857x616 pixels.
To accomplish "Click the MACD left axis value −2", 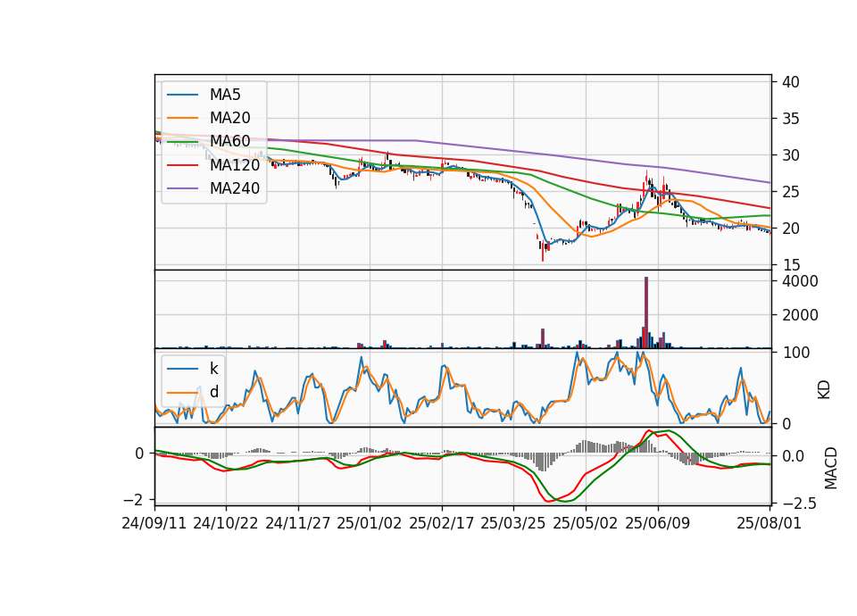I will click(133, 500).
